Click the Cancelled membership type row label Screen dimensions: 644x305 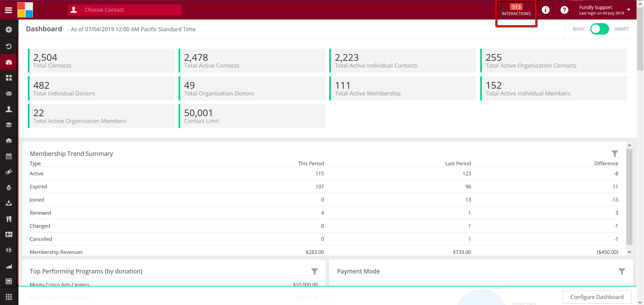41,239
